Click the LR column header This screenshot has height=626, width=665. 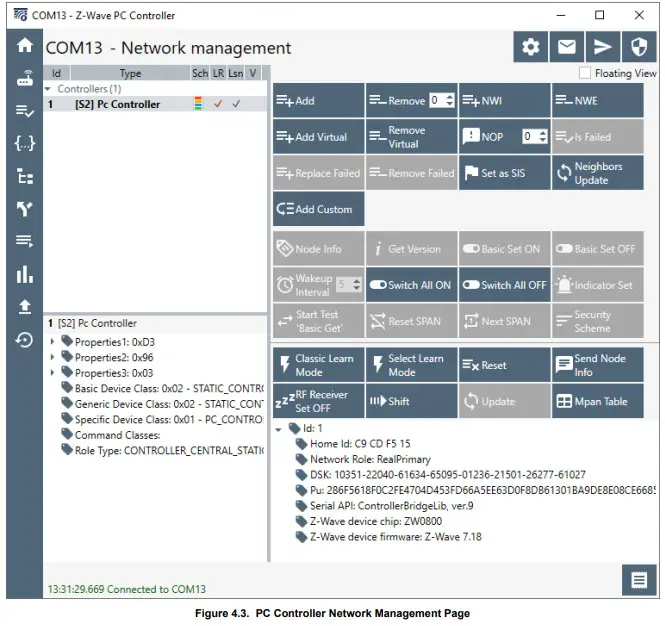218,73
